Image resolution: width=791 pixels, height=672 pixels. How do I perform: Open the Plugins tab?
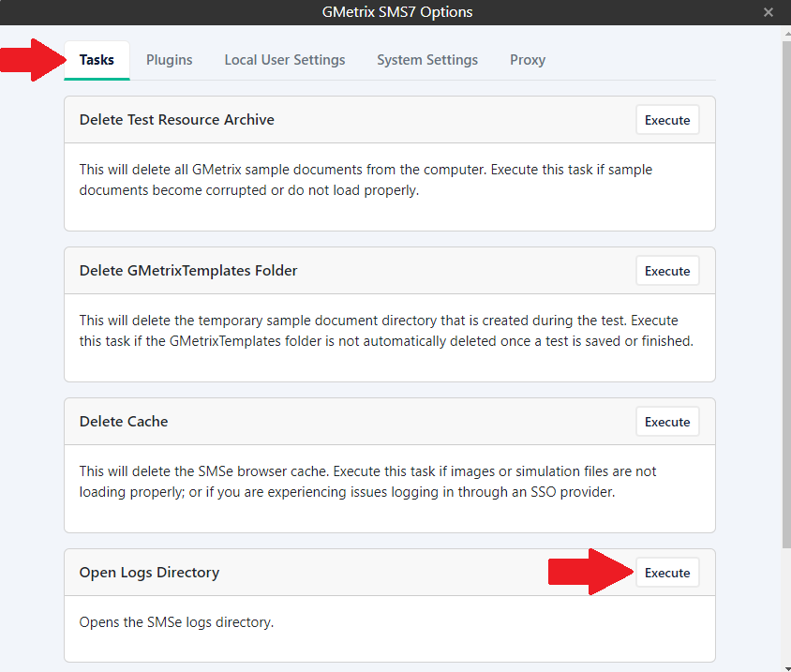169,60
